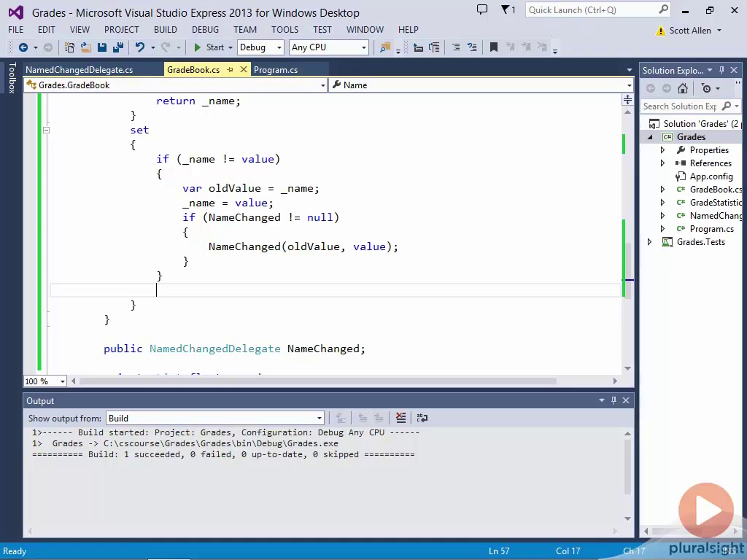This screenshot has width=747, height=560.
Task: Click the Find in Files icon
Action: (385, 47)
